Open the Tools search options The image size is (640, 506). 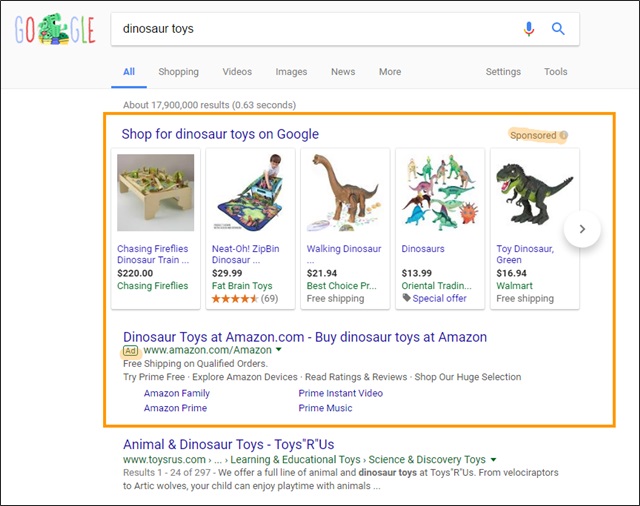[555, 72]
